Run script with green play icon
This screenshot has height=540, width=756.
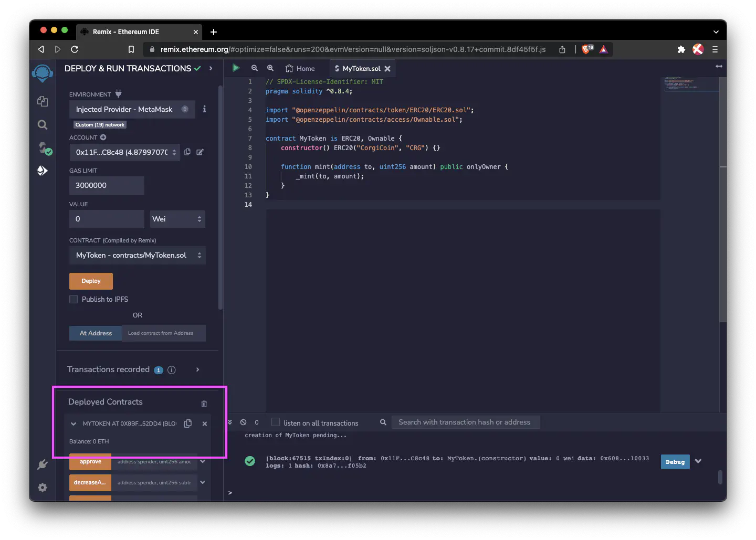coord(236,68)
